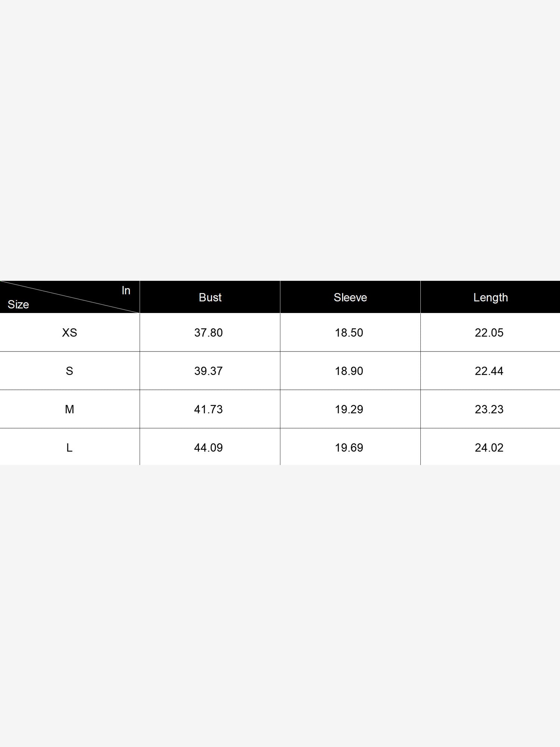Click the Size/In header corner cell
The image size is (560, 747).
tap(70, 297)
